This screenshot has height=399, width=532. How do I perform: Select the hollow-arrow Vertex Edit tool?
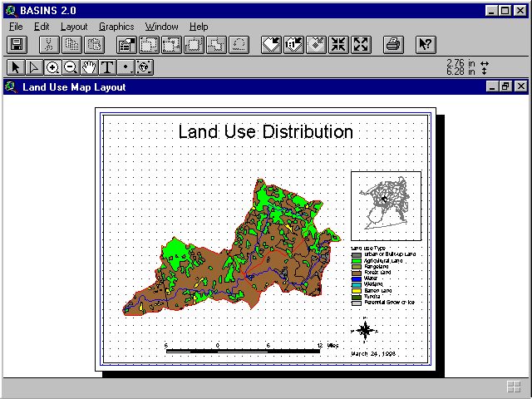point(34,67)
